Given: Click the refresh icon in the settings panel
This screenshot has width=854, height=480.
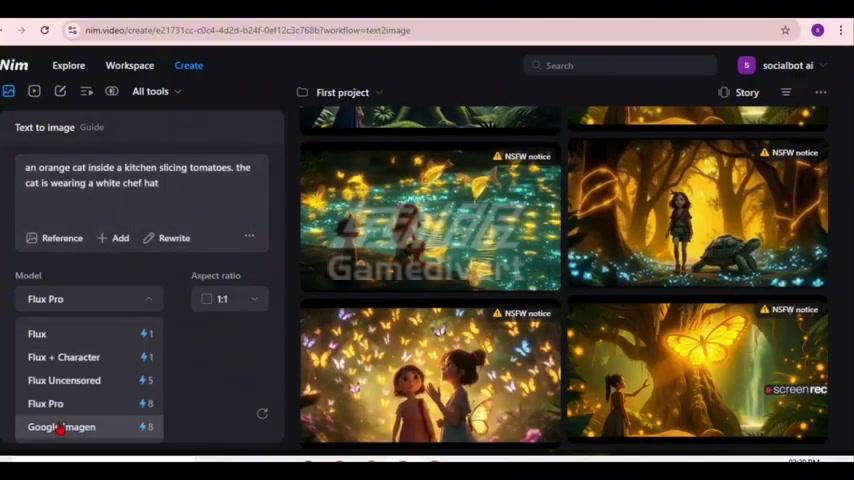Looking at the screenshot, I should pyautogui.click(x=262, y=413).
